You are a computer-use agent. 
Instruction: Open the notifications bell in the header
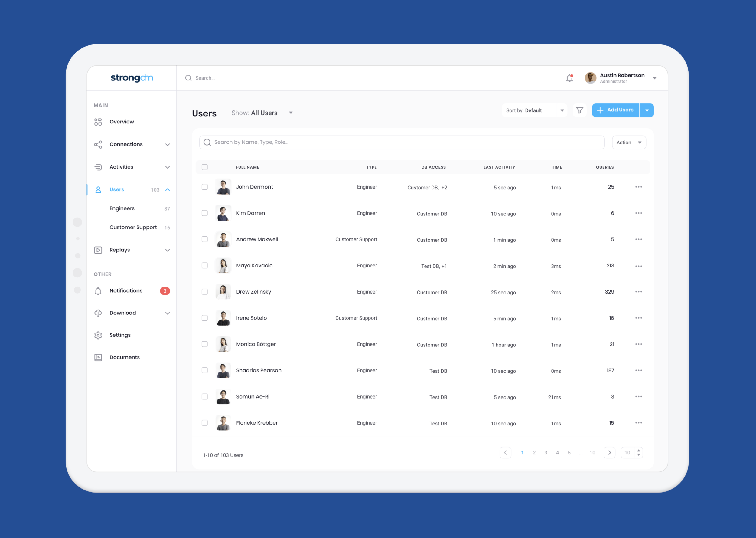click(569, 78)
